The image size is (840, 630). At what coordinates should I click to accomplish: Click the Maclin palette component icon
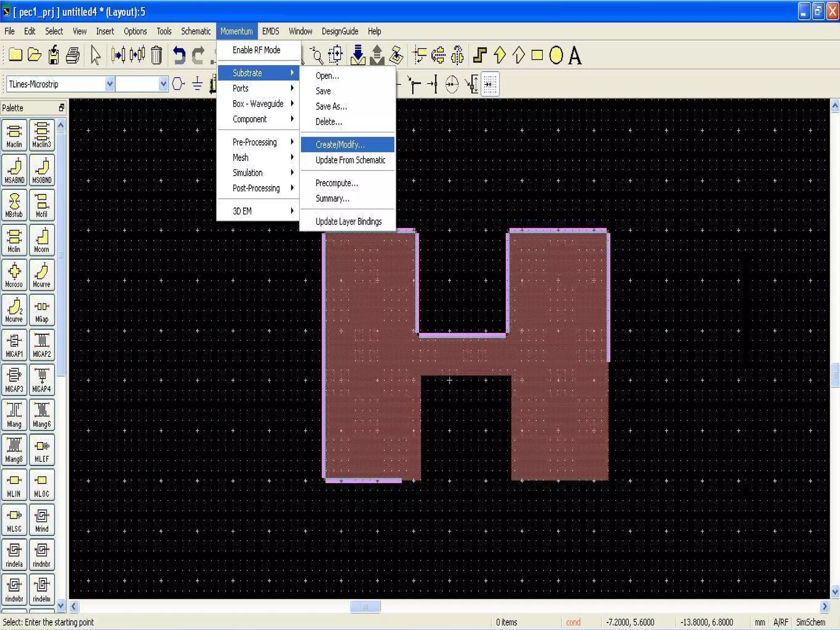[14, 135]
